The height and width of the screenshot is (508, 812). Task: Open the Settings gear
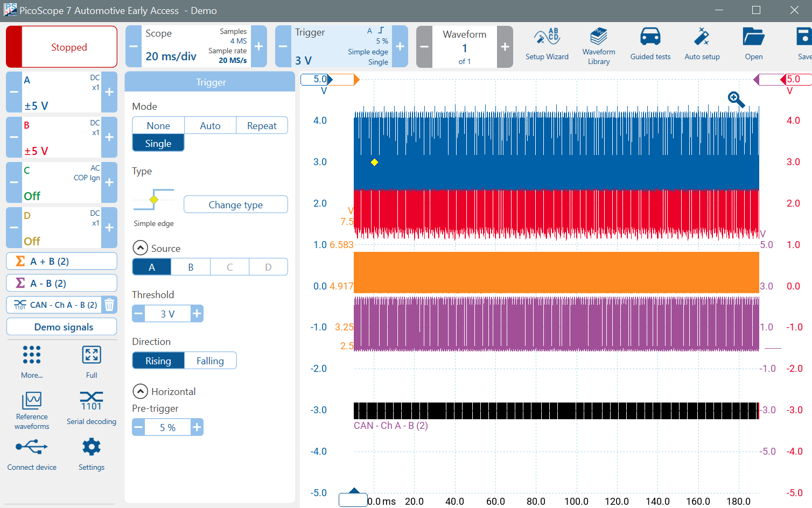click(92, 447)
